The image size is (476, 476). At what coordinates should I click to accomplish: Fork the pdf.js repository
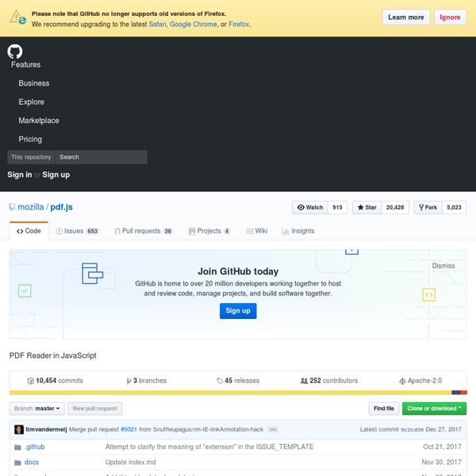(x=428, y=207)
